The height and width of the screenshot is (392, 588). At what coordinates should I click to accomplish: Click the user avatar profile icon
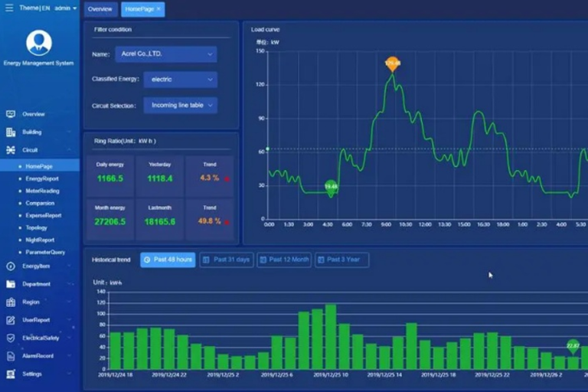pyautogui.click(x=38, y=43)
